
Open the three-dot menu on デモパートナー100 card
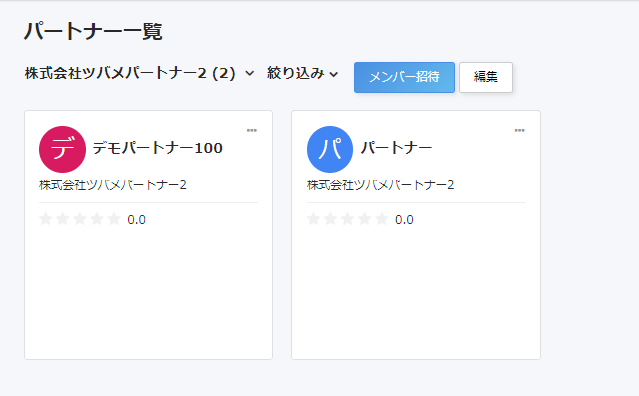tap(251, 130)
